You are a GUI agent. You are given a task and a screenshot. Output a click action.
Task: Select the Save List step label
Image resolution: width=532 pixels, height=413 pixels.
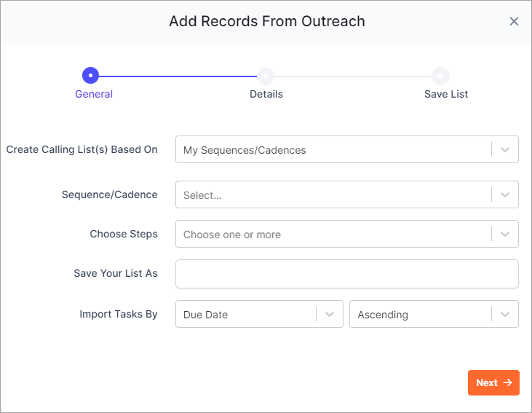(x=446, y=94)
